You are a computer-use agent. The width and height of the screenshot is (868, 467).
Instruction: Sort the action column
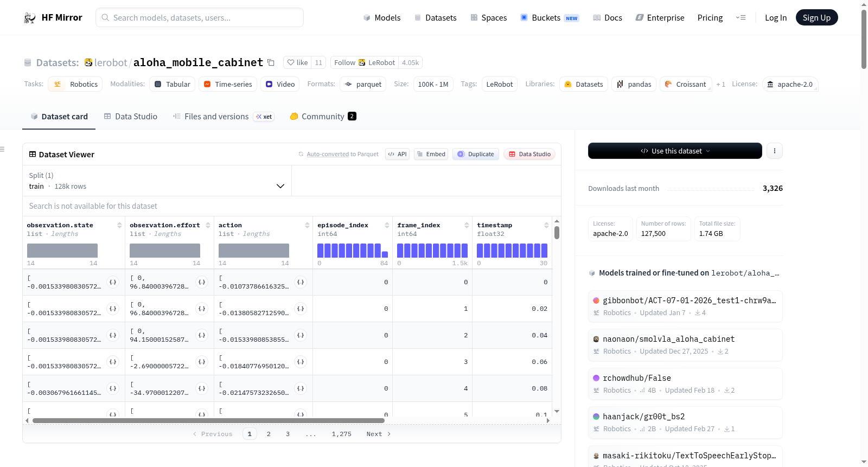(307, 225)
